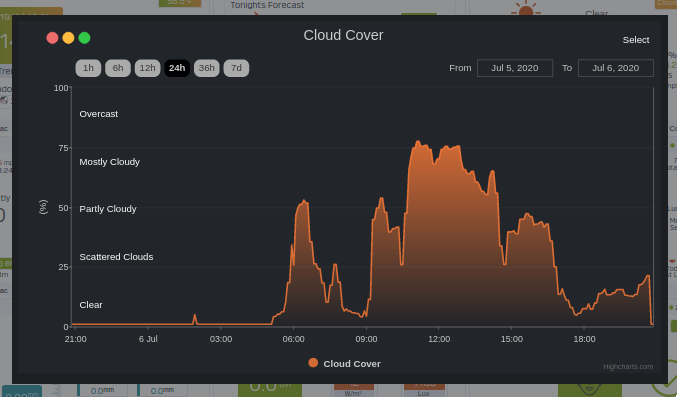Click the 50 y-axis value
This screenshot has width=677, height=397.
63,208
